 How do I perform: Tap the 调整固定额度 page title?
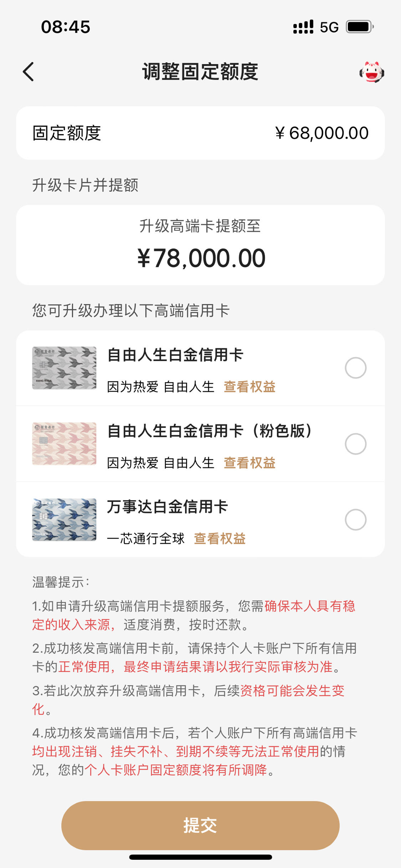(x=200, y=72)
